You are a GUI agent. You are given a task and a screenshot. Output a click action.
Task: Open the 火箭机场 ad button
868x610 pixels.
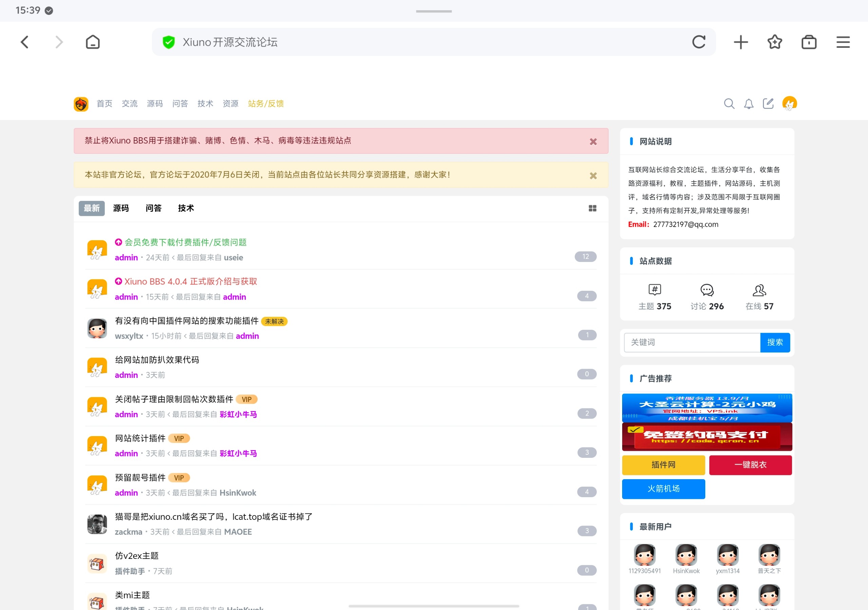click(x=663, y=489)
